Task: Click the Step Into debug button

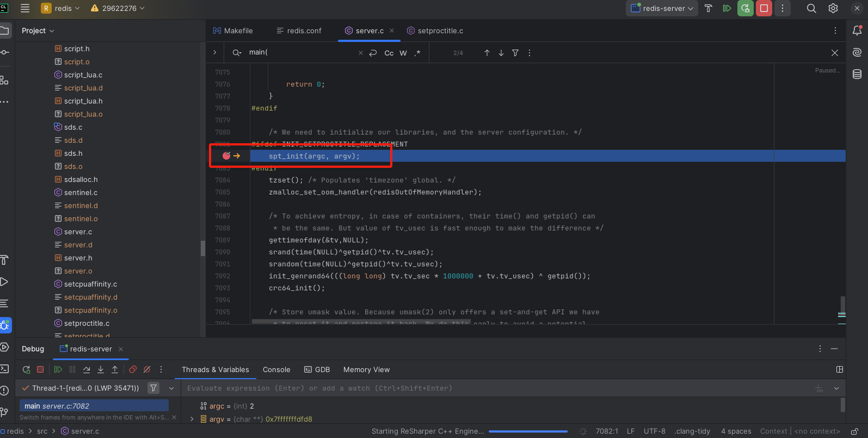Action: pos(101,369)
